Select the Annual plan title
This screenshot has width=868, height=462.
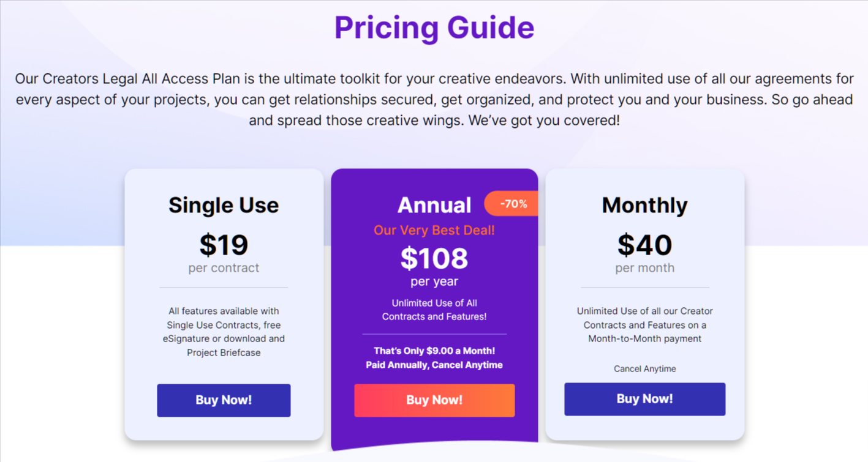click(434, 205)
